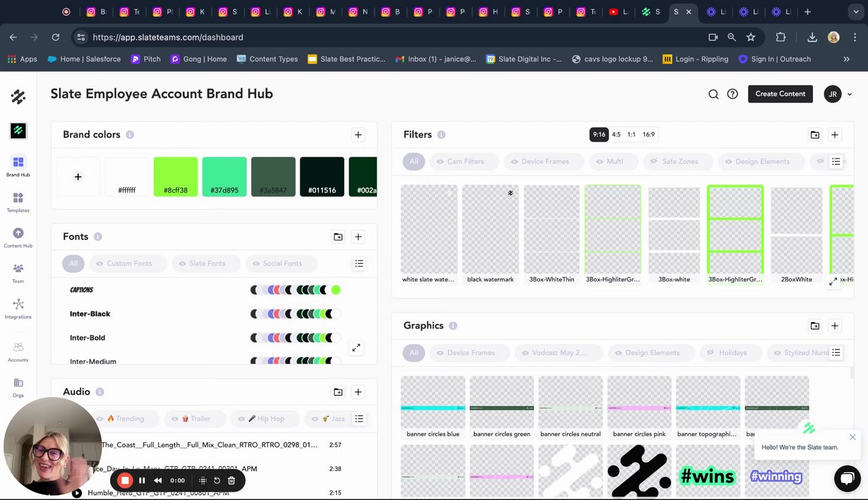Select the 16:9 aspect ratio
Viewport: 868px width, 500px height.
point(649,134)
